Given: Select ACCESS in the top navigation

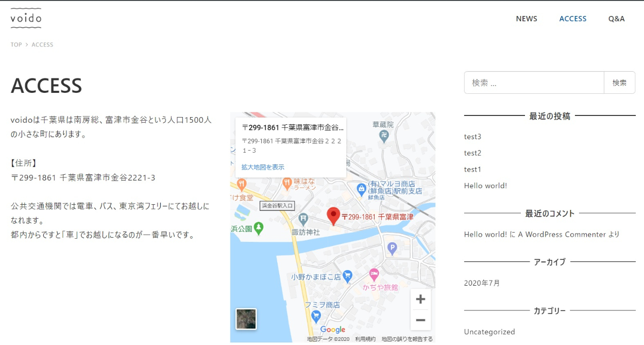Looking at the screenshot, I should (573, 19).
